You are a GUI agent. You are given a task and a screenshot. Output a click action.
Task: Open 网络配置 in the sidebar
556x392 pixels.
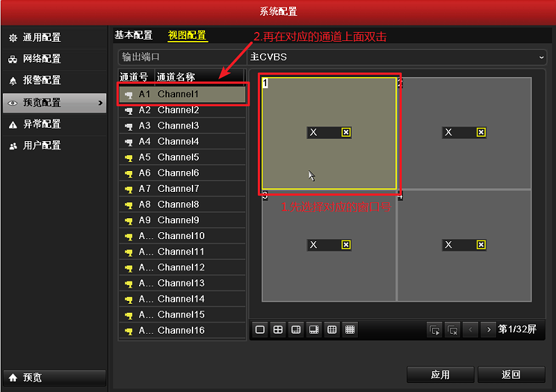42,59
